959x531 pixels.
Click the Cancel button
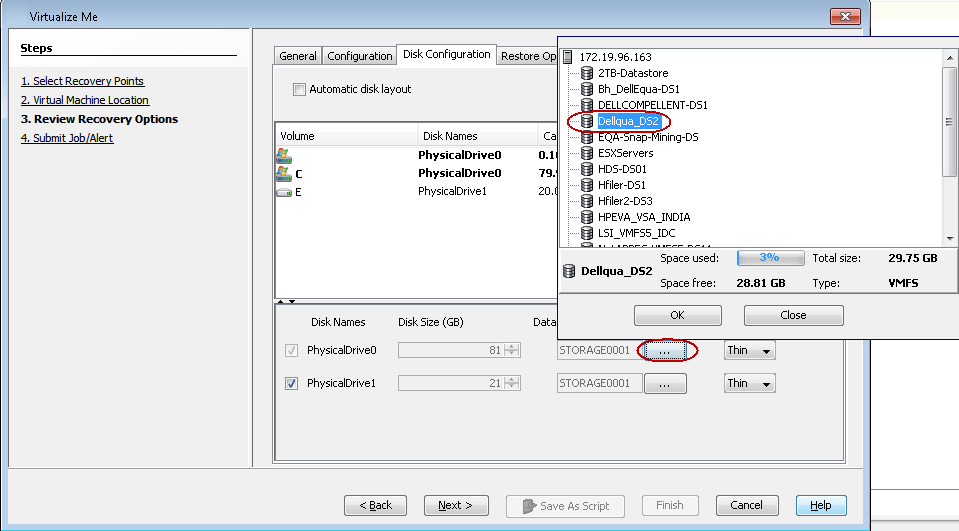pyautogui.click(x=747, y=505)
